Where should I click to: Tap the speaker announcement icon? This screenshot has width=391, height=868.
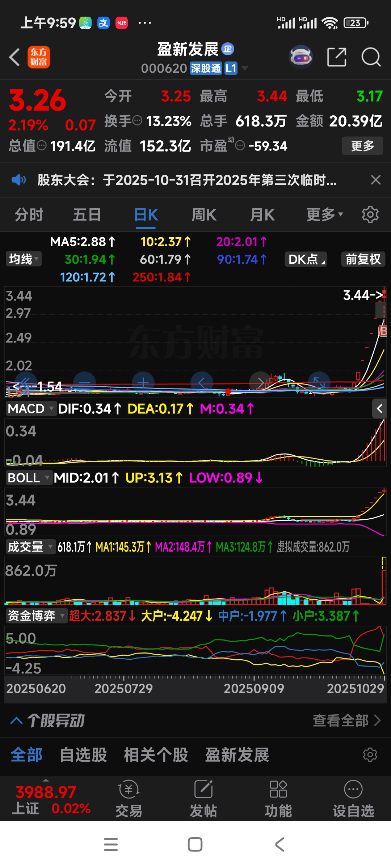pos(18,180)
